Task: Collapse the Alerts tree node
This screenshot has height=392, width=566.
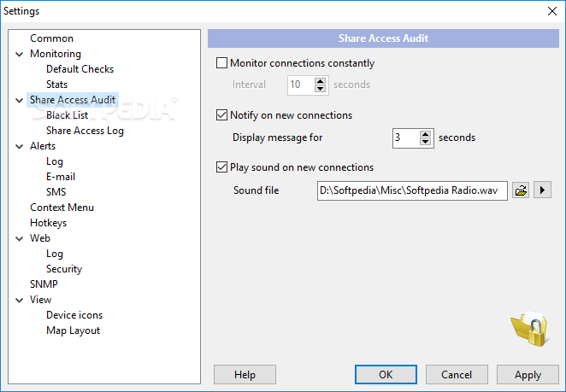Action: [20, 146]
